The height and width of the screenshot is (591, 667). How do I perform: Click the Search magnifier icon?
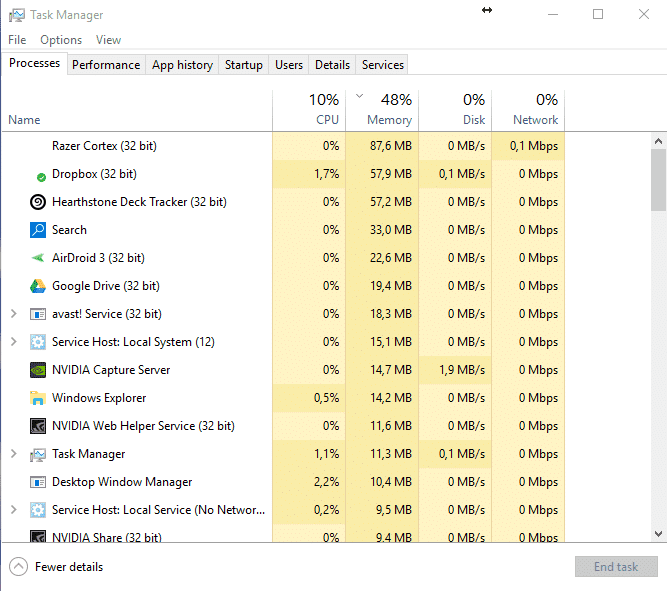click(x=38, y=230)
